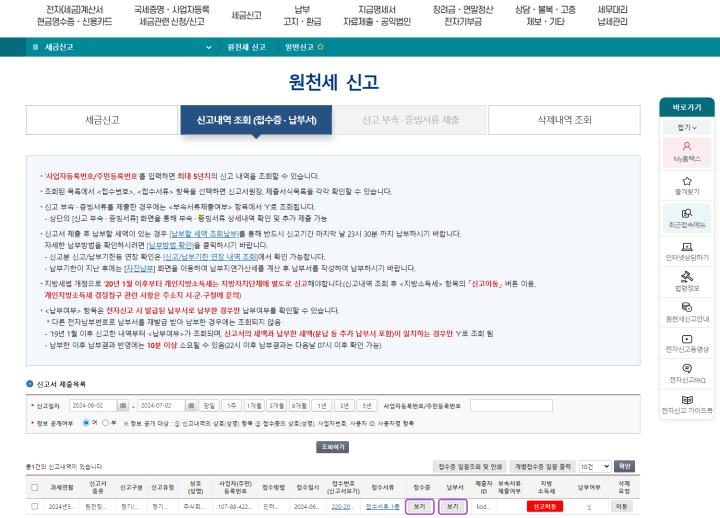Collapse the 바로가기 panel with 접기
Image resolution: width=720 pixels, height=518 pixels.
pyautogui.click(x=687, y=127)
